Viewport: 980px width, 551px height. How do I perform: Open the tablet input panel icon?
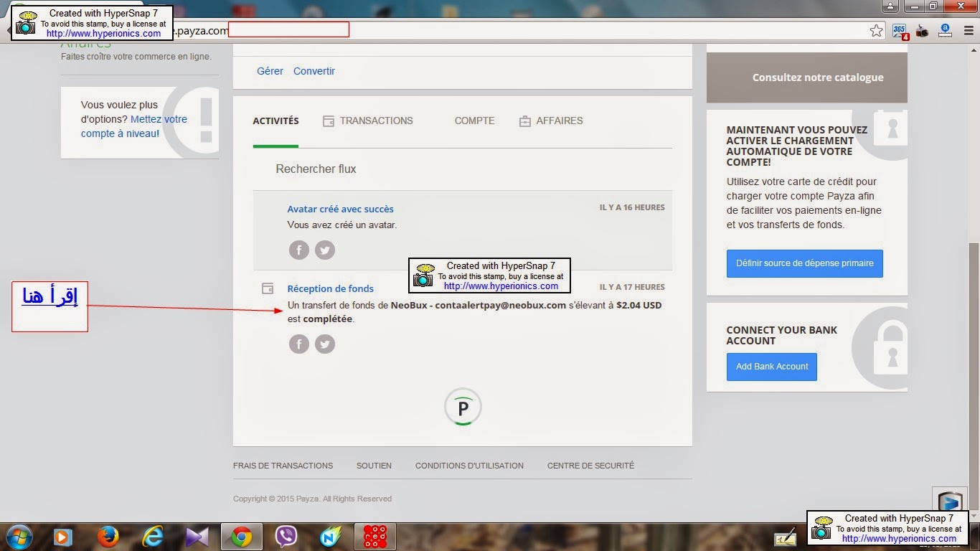pos(786,537)
